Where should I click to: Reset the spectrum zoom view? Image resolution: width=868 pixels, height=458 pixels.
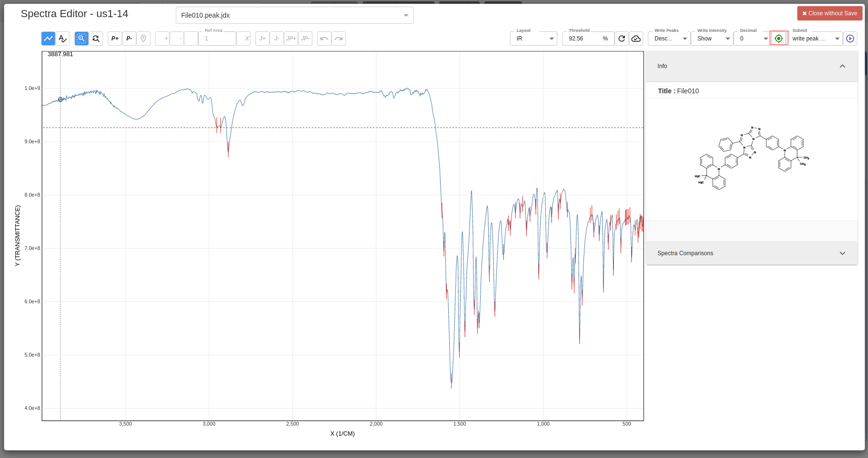96,39
